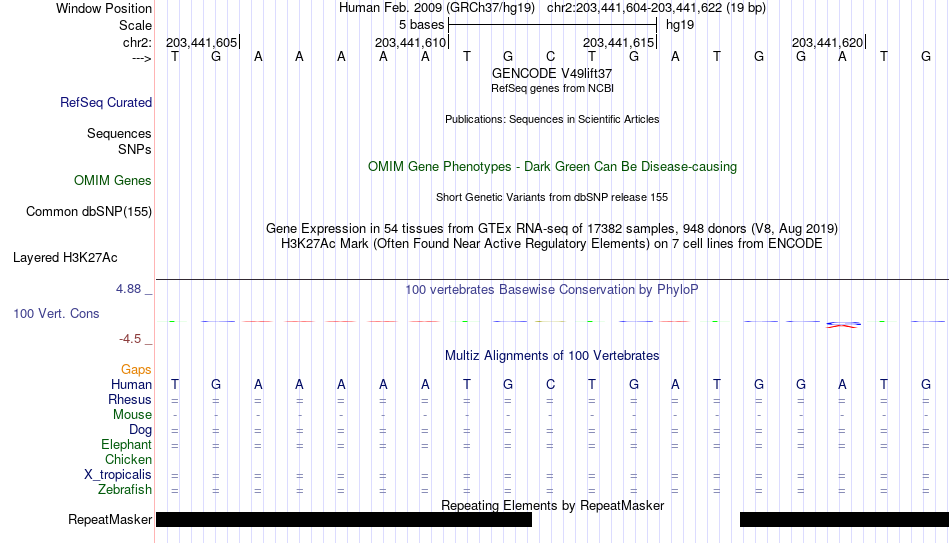Click Multiz Alignments of 100 Vertebrates title

pyautogui.click(x=552, y=356)
